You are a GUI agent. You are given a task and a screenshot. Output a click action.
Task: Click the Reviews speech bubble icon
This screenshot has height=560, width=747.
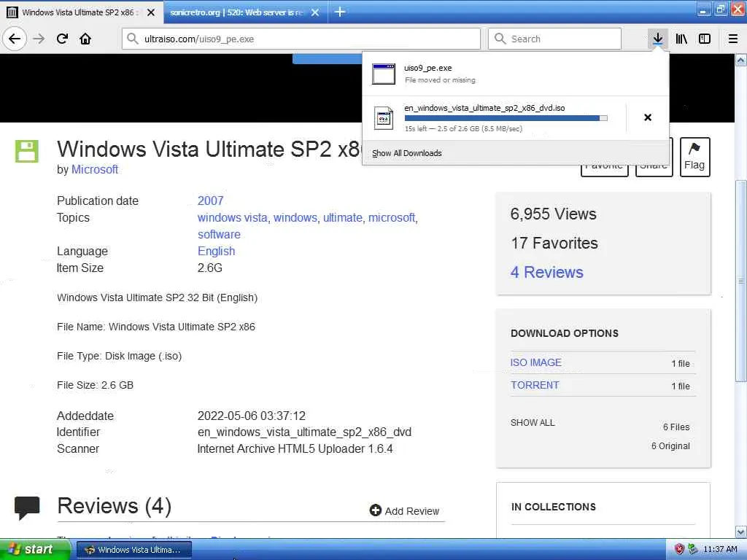pos(27,507)
